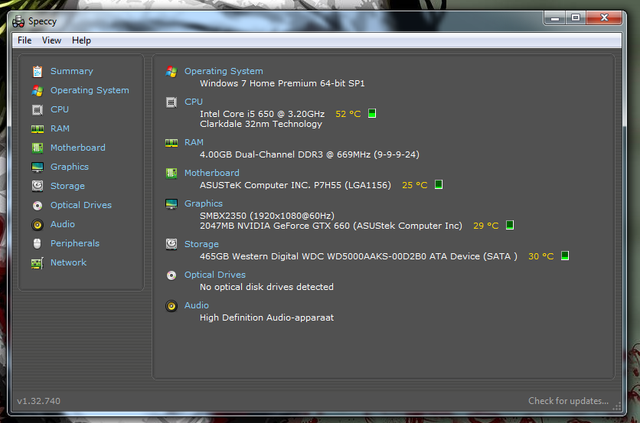The height and width of the screenshot is (423, 640).
Task: Click 'No optical disk drives detected' text
Action: [267, 287]
